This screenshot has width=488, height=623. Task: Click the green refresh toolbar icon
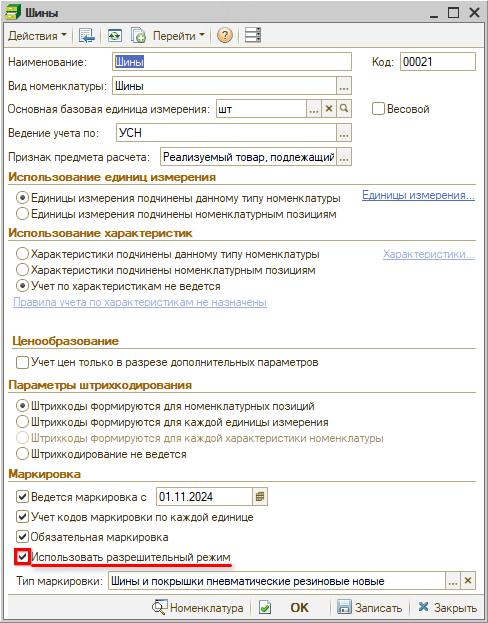(x=115, y=36)
